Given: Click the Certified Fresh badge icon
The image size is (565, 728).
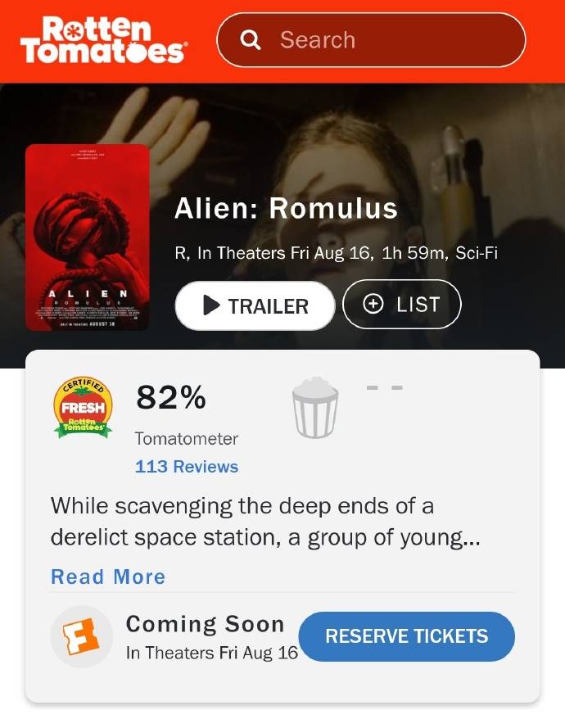Looking at the screenshot, I should (83, 407).
